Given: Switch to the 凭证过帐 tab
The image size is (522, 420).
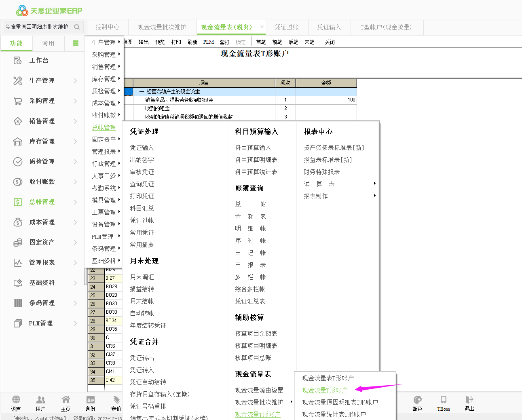Looking at the screenshot, I should [287, 27].
